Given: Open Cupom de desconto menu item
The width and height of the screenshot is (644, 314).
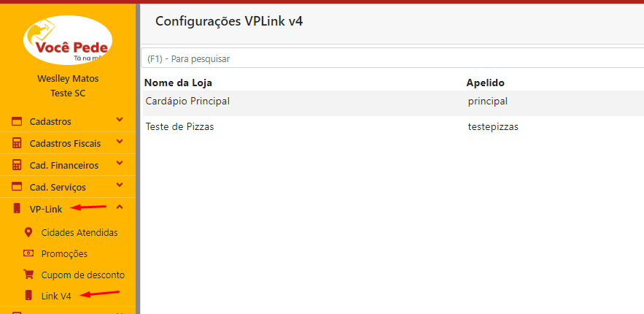Looking at the screenshot, I should click(x=82, y=275).
